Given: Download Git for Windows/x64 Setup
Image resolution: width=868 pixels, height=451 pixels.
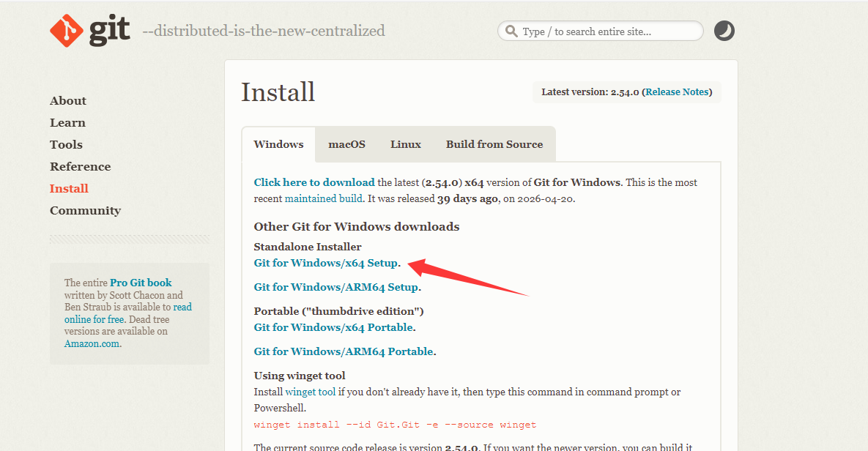Looking at the screenshot, I should pos(326,263).
